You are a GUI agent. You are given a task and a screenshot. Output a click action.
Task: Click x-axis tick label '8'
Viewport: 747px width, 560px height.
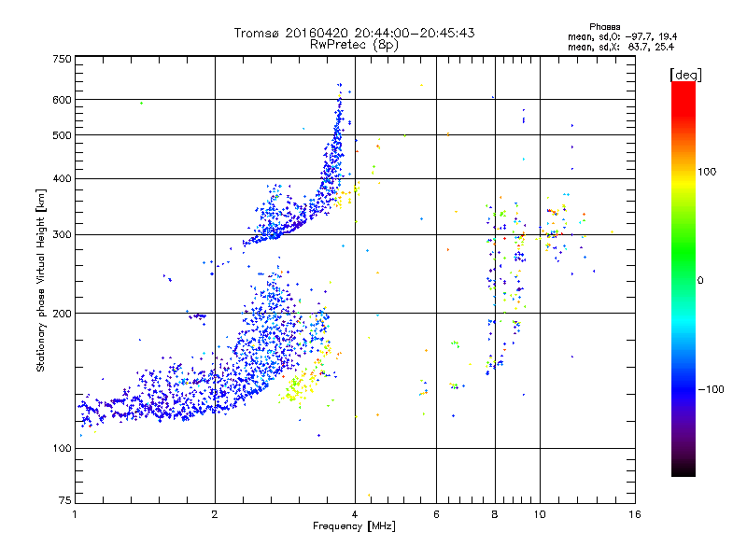tap(495, 514)
